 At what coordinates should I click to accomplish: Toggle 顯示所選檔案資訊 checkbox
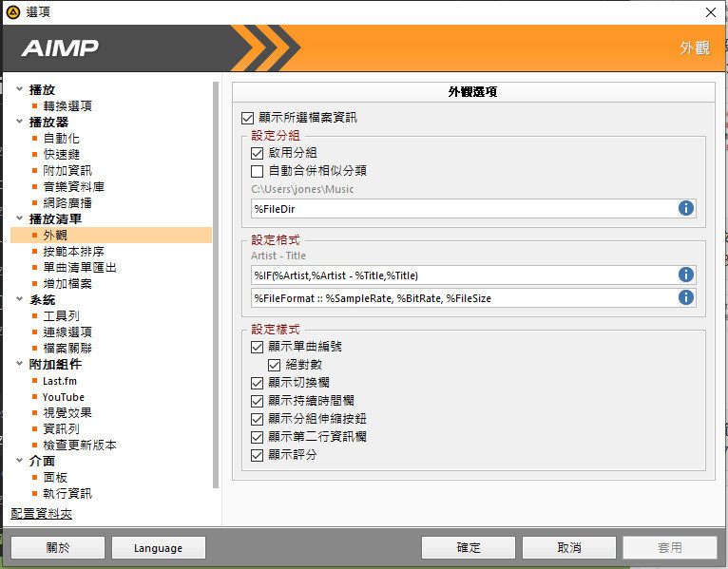(247, 118)
